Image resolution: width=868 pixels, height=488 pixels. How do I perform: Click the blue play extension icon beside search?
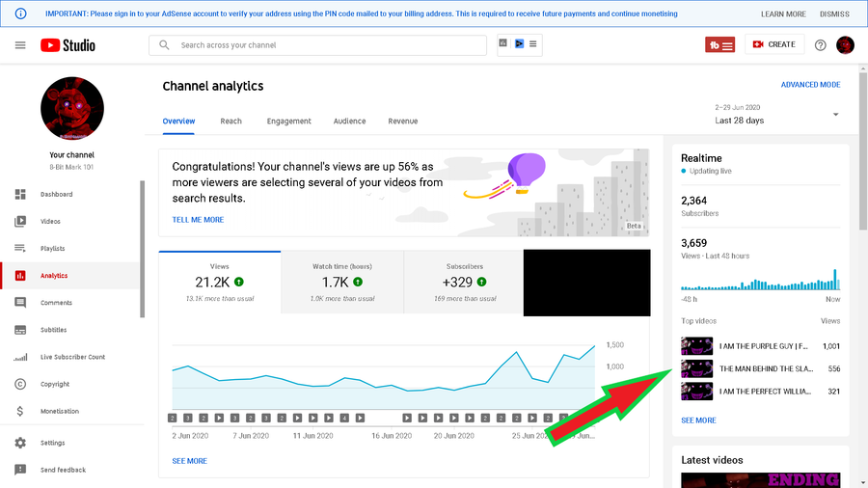[x=519, y=43]
